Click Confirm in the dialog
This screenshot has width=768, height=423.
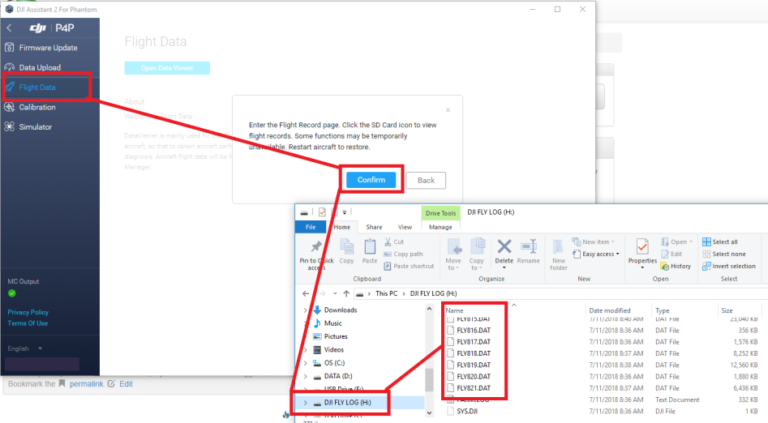point(371,180)
